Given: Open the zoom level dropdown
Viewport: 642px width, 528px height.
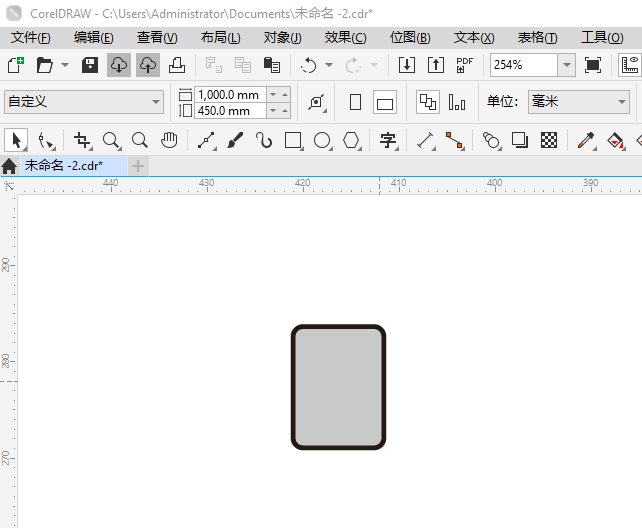Looking at the screenshot, I should [x=566, y=65].
